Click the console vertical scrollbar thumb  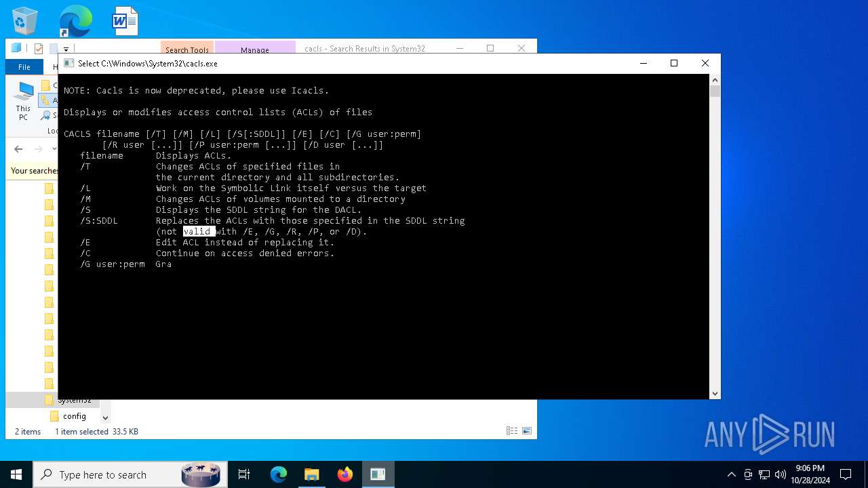715,91
